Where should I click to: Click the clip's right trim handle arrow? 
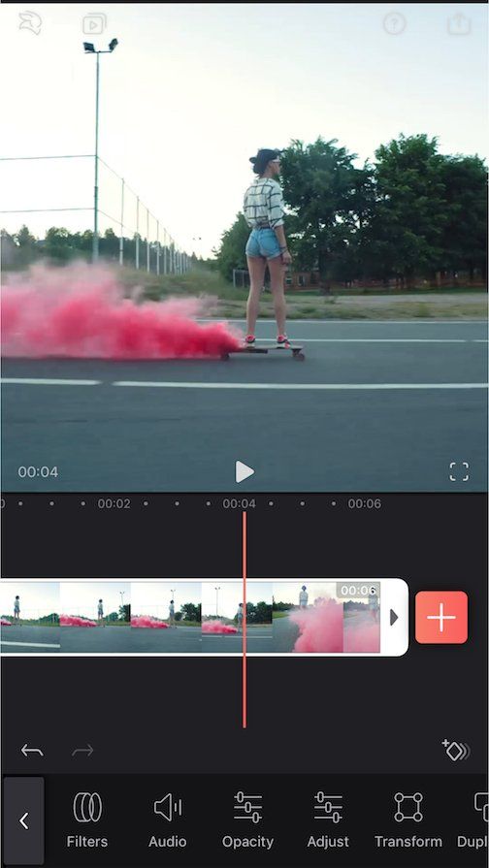point(394,617)
